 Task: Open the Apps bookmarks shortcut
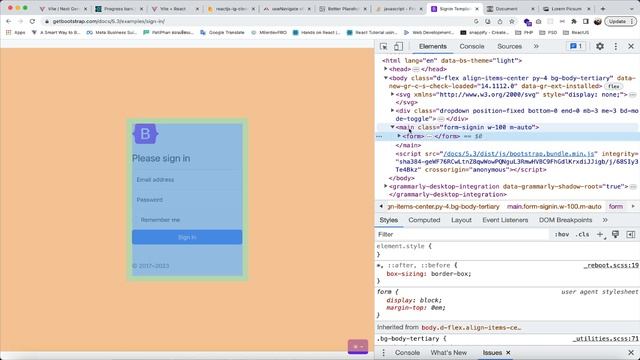coord(16,32)
